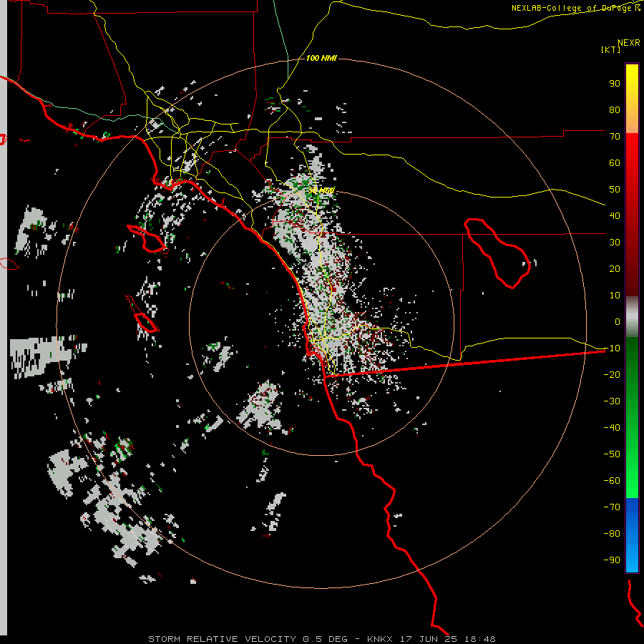
Task: Click the San Clemente Island outline
Action: [x=142, y=313]
